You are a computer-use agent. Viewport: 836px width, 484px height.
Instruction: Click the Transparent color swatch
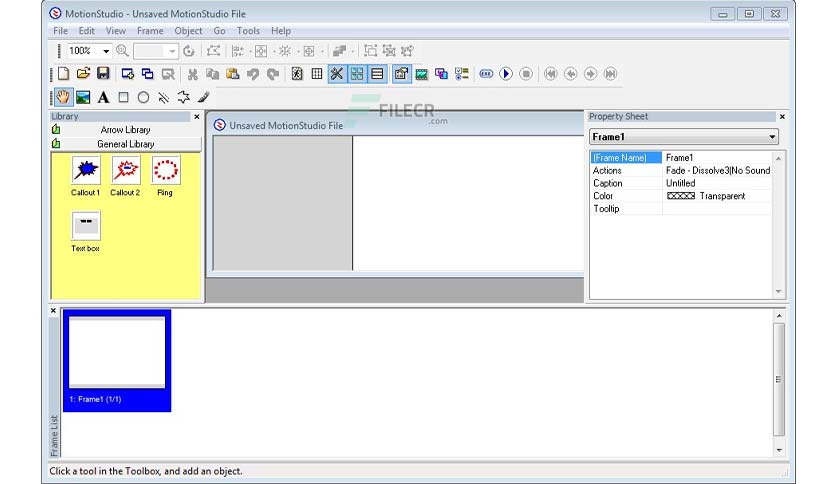click(681, 196)
